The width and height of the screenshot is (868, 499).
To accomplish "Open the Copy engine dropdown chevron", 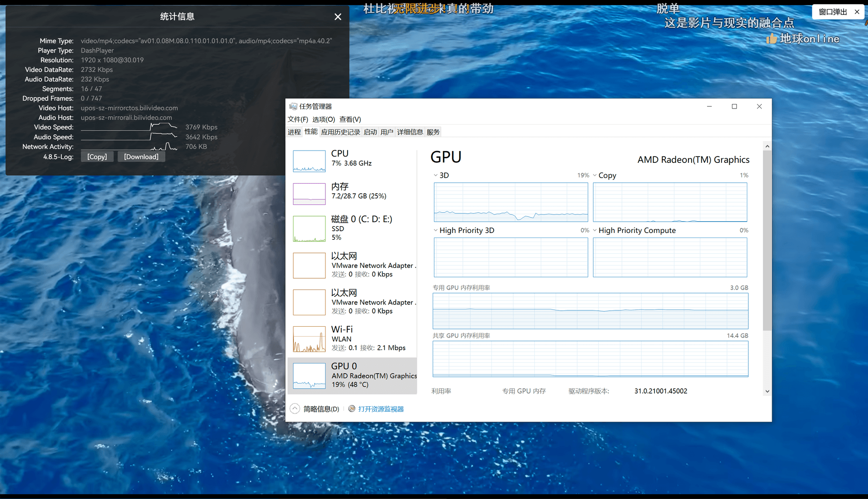I will click(595, 175).
